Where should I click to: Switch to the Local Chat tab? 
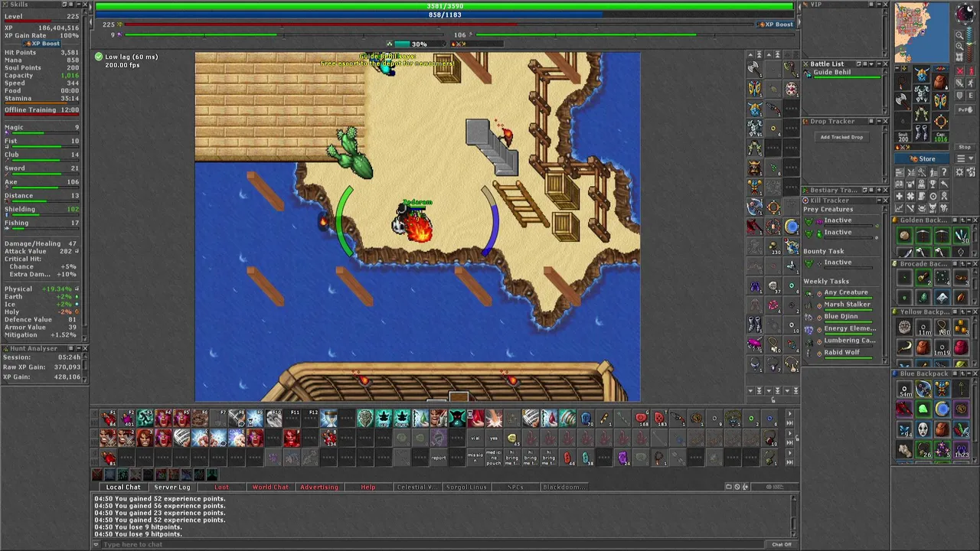[123, 487]
